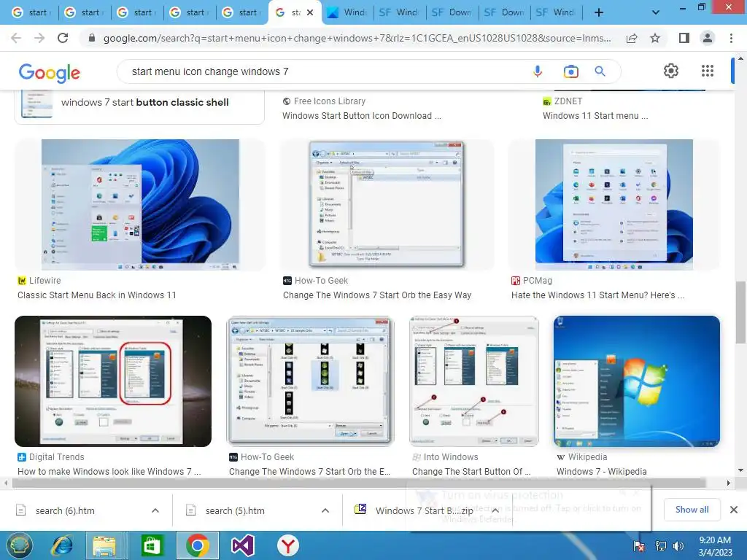
Task: Open a new Chrome tab with plus button
Action: point(599,12)
